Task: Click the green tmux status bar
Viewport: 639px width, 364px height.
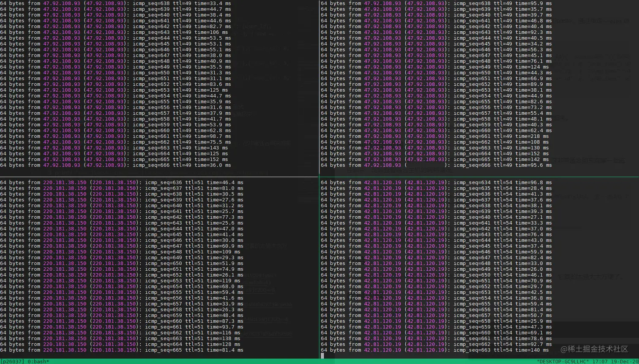Action: point(254,361)
